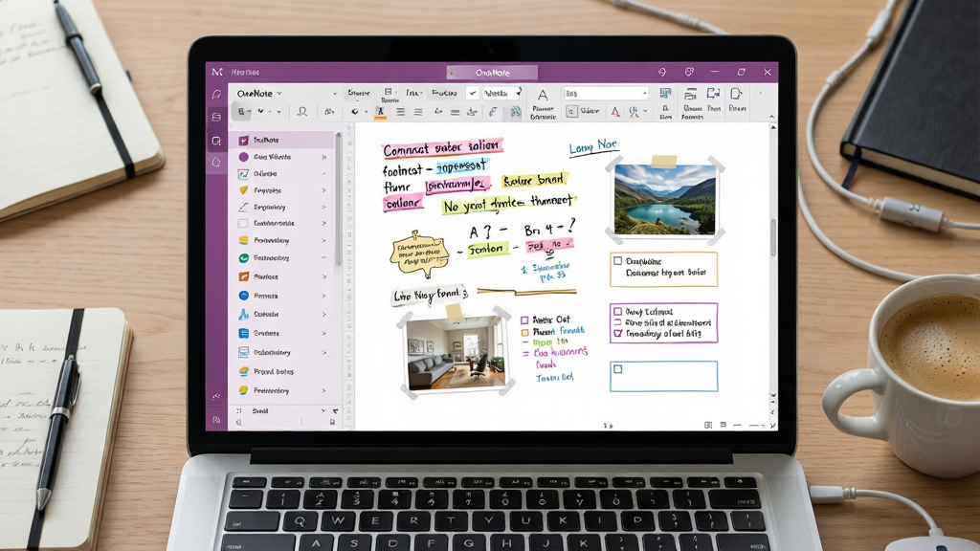Click the page view icon in the status bar
The image size is (980, 551).
(x=708, y=425)
